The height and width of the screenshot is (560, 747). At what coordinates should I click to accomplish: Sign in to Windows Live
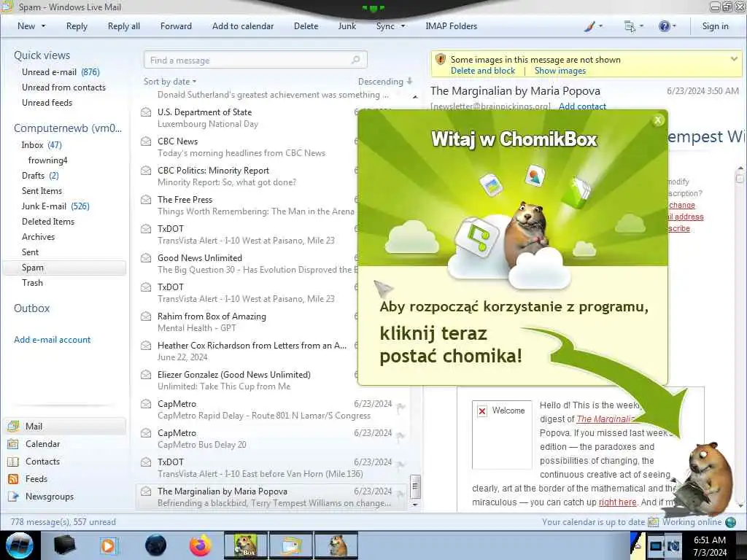tap(715, 26)
